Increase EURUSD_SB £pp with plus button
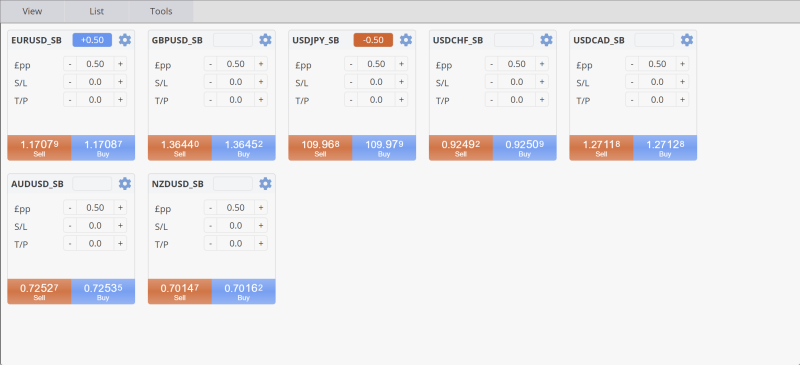The height and width of the screenshot is (365, 800). coord(120,64)
